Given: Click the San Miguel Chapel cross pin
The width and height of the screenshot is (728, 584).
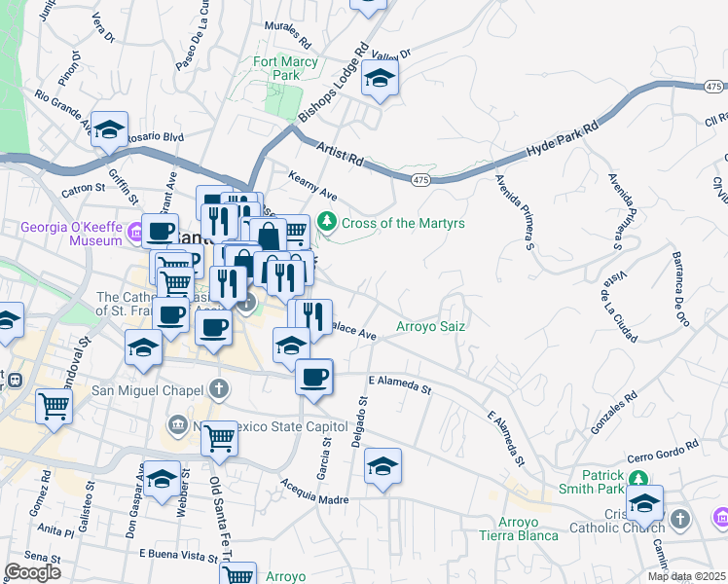Looking at the screenshot, I should point(219,390).
